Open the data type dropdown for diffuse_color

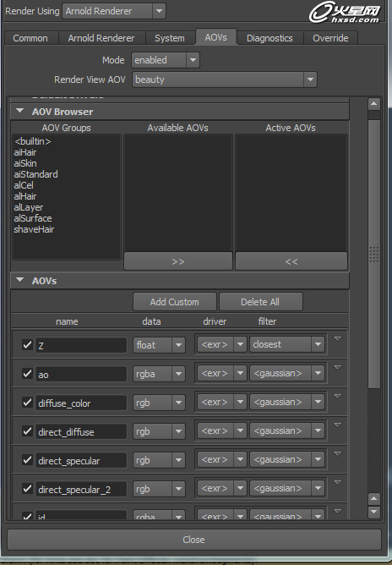[x=159, y=403]
